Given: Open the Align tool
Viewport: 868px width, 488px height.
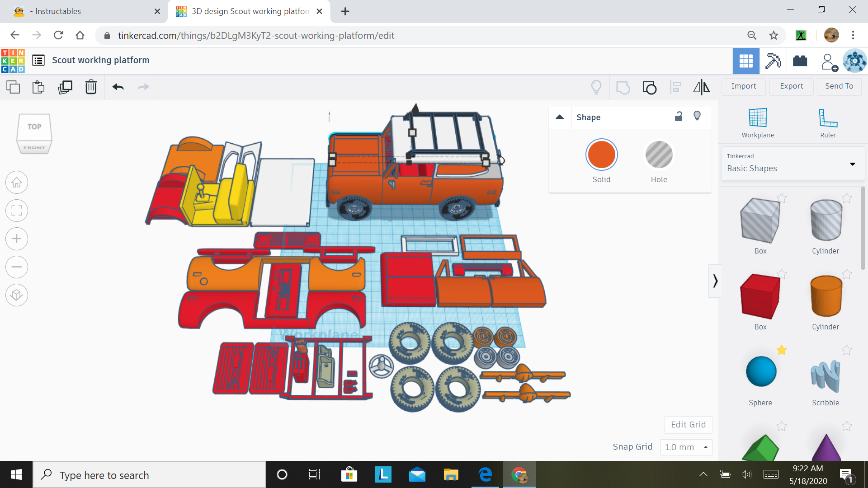Looking at the screenshot, I should click(675, 87).
